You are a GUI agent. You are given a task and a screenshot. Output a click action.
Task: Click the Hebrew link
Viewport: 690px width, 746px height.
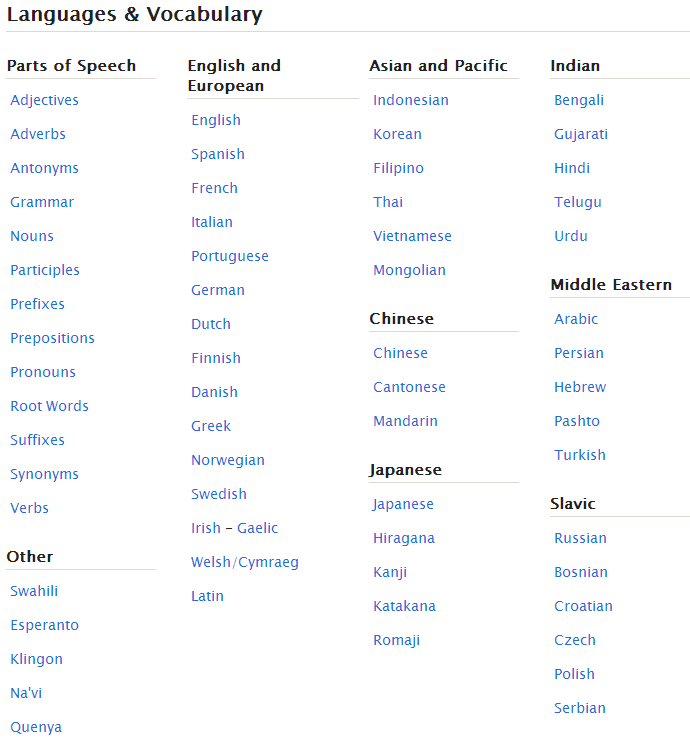click(x=580, y=387)
